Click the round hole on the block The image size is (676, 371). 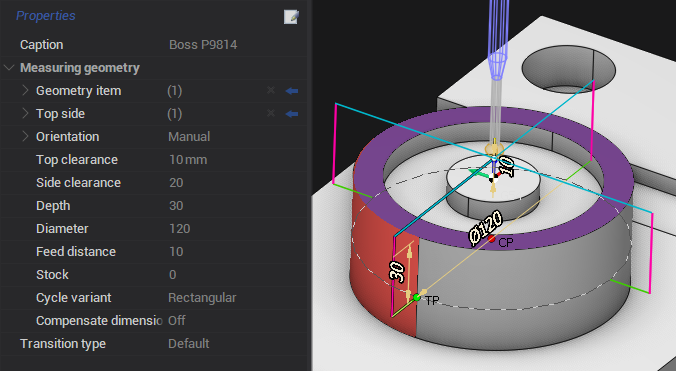[x=569, y=69]
